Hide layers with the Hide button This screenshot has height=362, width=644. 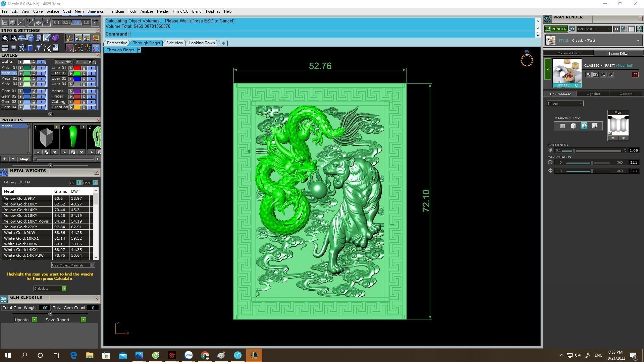pos(64,62)
